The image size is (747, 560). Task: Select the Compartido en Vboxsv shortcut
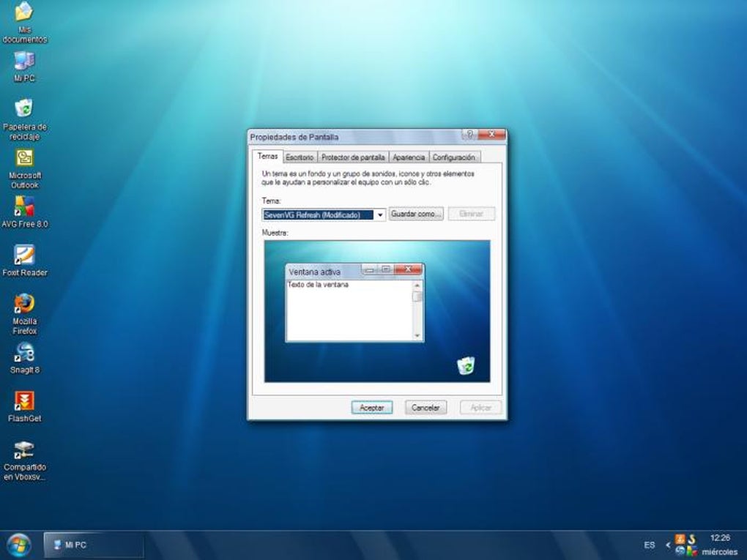tap(24, 460)
